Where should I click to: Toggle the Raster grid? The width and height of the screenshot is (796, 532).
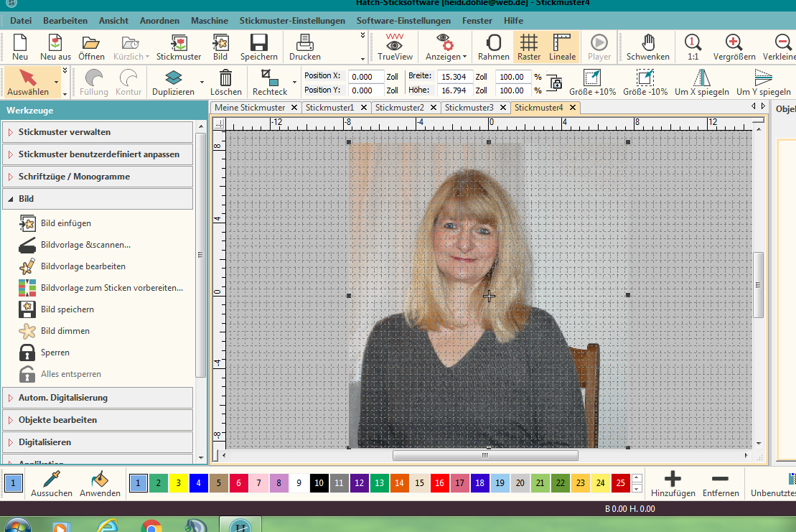529,47
